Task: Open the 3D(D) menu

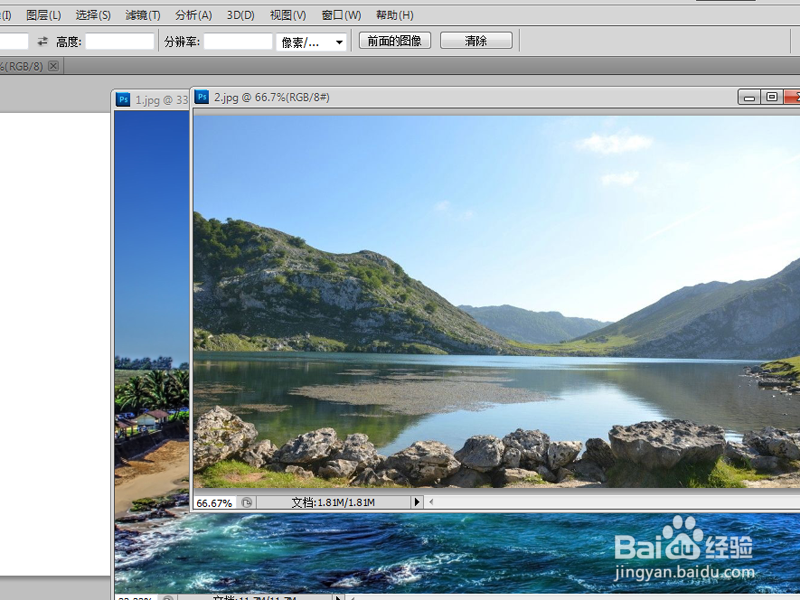Action: (x=240, y=15)
